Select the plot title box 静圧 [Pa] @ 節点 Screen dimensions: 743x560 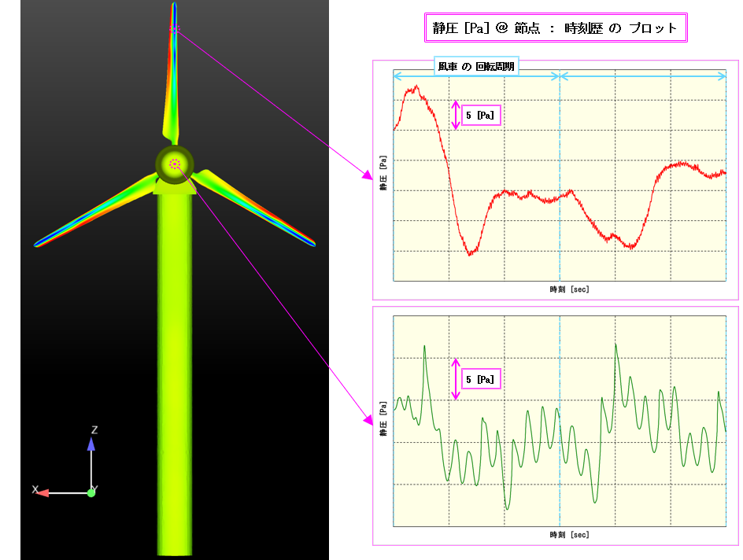click(555, 28)
